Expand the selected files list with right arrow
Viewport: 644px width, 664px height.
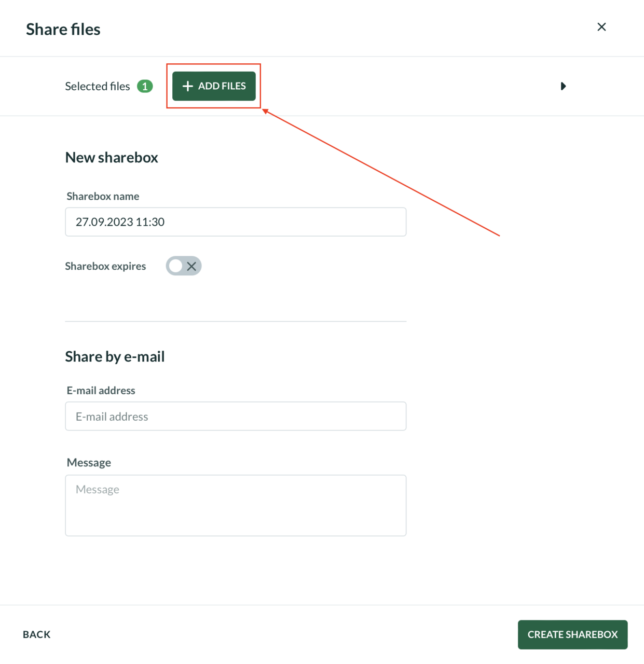pos(564,86)
